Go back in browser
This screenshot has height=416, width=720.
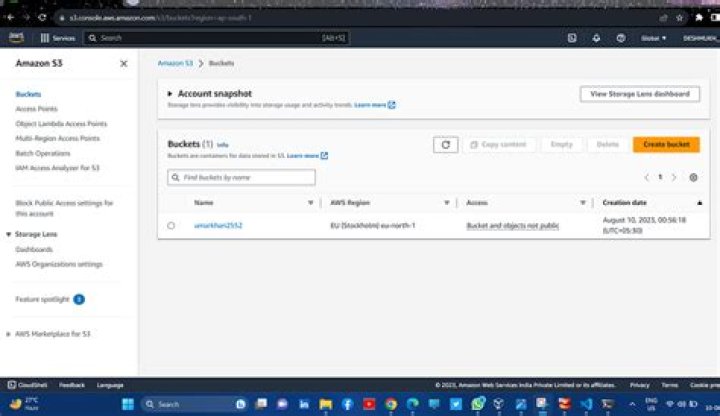(11, 17)
